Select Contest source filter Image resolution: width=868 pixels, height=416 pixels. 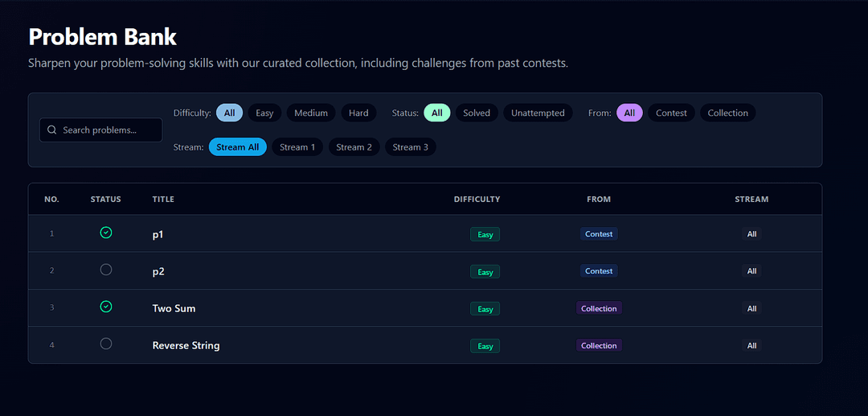[671, 113]
